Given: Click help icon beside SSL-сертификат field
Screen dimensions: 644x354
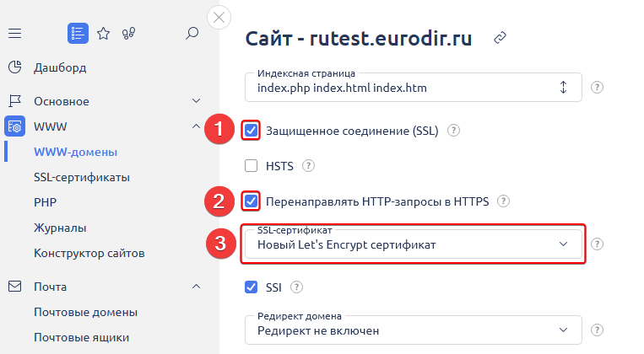Looking at the screenshot, I should tap(598, 244).
